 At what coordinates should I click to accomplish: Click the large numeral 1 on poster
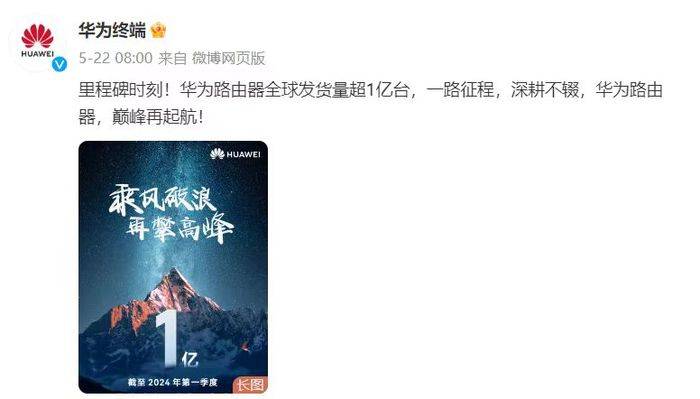tap(168, 338)
